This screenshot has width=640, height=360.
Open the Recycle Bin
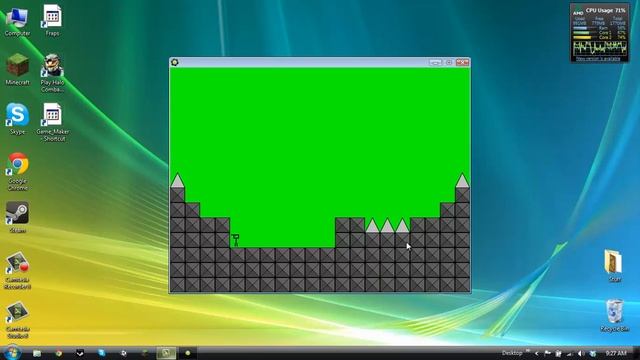[x=614, y=315]
